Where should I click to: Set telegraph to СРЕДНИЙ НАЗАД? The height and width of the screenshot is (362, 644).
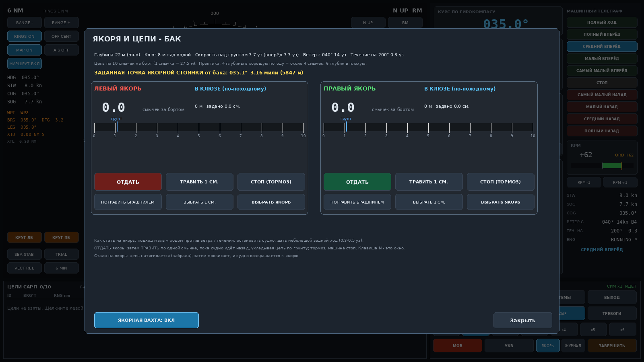click(x=602, y=119)
